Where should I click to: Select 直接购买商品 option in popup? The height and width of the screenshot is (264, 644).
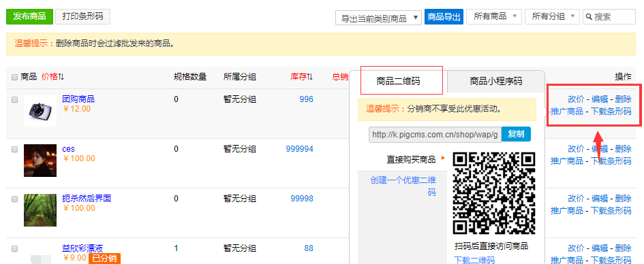[411, 159]
